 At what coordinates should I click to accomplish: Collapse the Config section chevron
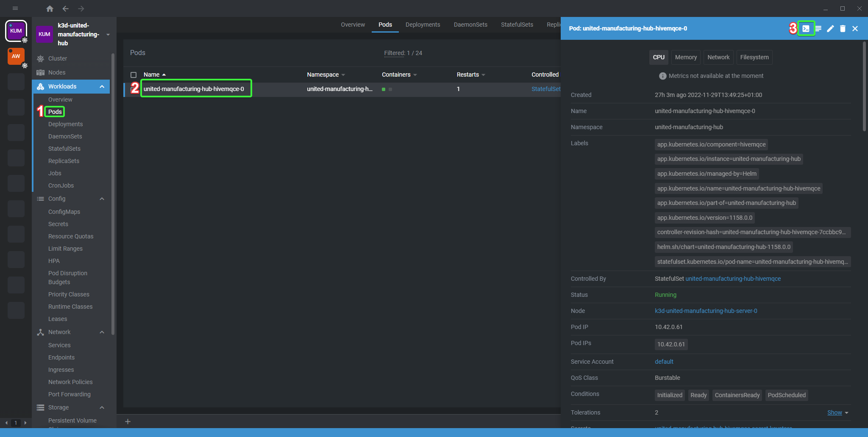102,199
